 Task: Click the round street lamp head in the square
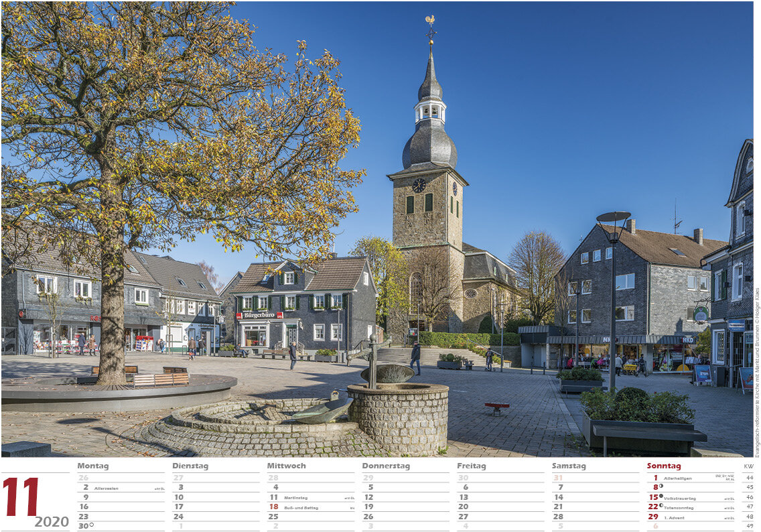point(613,218)
